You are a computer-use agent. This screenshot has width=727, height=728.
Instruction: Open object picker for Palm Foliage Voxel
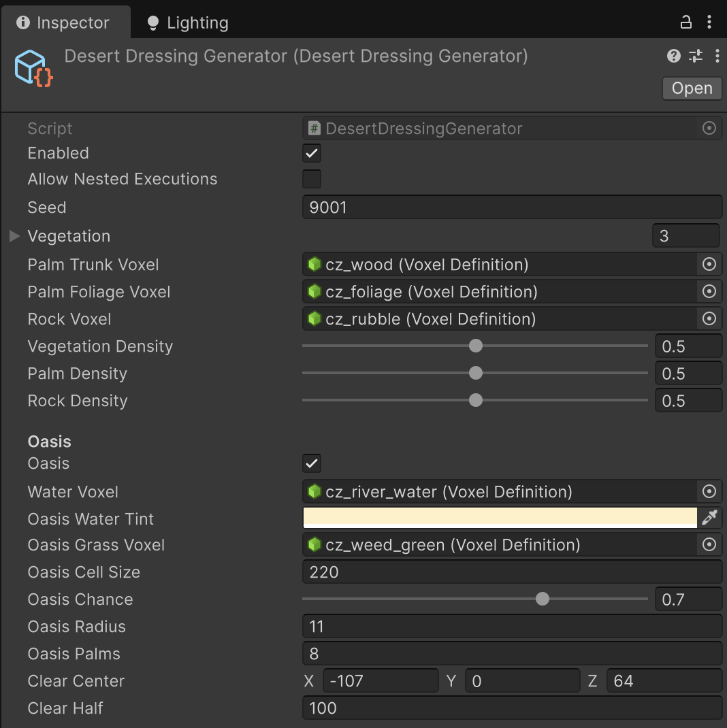point(709,292)
